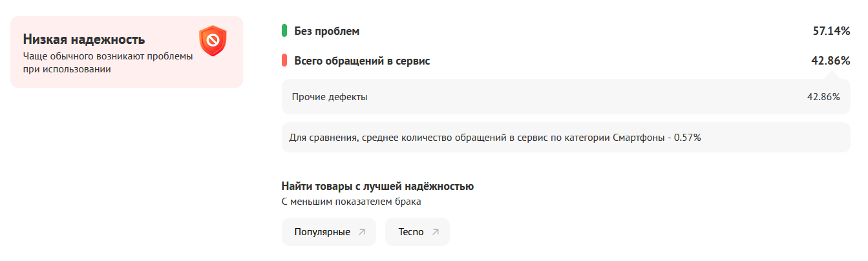Click the bold 42.86% service requests value

[x=831, y=61]
